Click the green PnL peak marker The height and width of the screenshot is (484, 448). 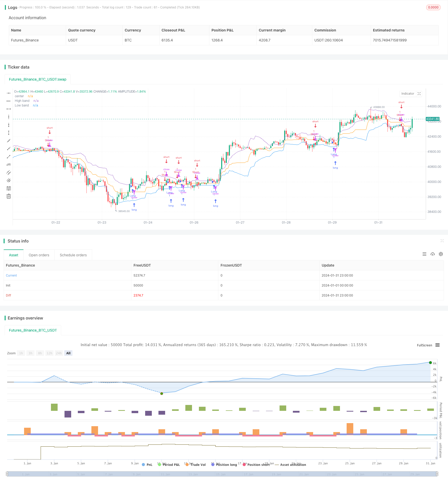click(x=430, y=363)
